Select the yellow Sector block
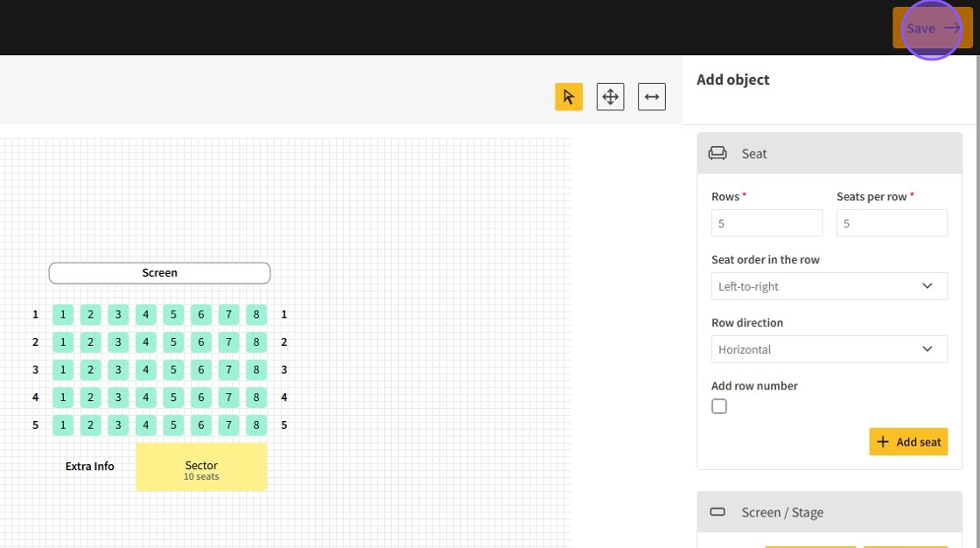Viewport: 980px width, 548px height. click(201, 467)
